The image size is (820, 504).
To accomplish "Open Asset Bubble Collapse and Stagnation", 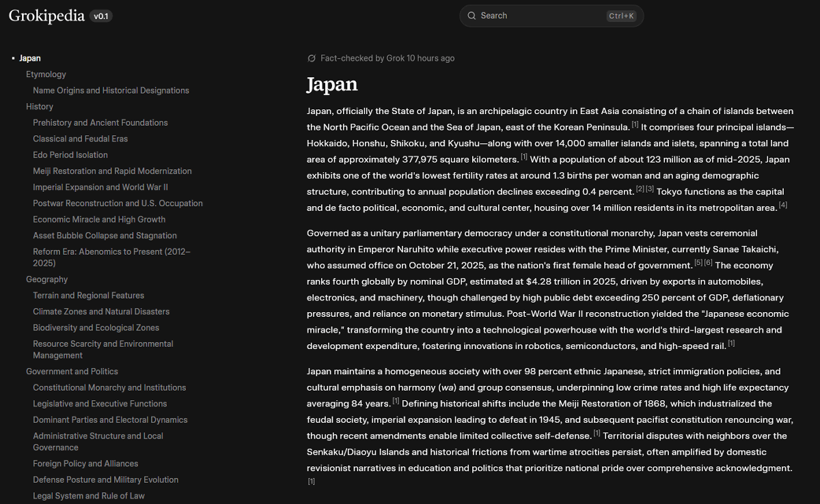I will click(x=105, y=236).
